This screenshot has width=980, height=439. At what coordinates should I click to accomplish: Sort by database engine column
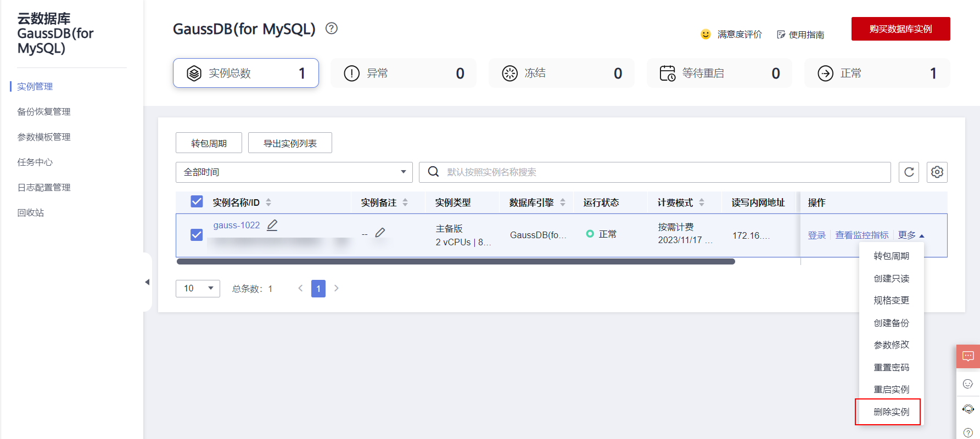coord(563,202)
